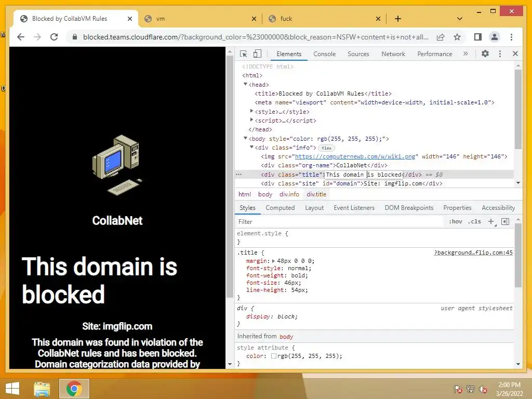This screenshot has width=532, height=399.
Task: Open a new tab with plus button
Action: tap(398, 19)
